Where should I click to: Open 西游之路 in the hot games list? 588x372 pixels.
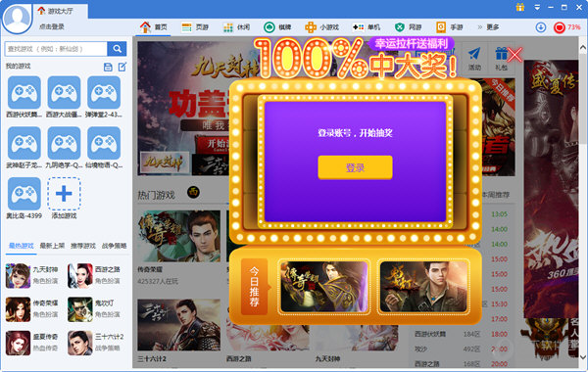(94, 275)
